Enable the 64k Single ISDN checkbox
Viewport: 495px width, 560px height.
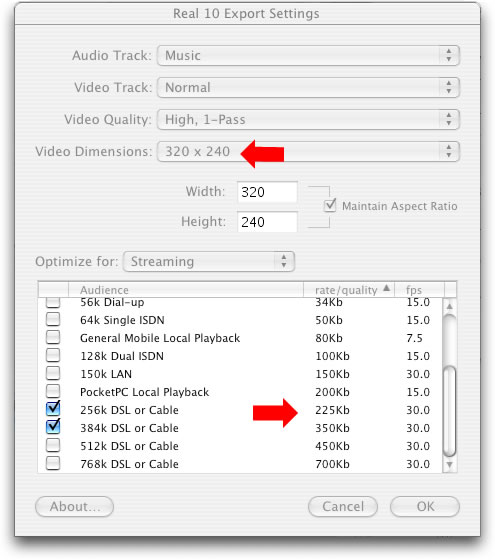(x=53, y=319)
